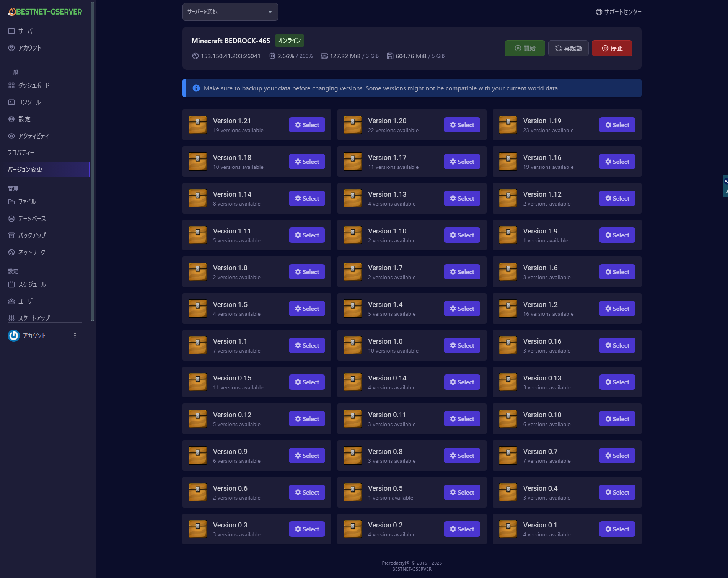Viewport: 728px width, 578px height.
Task: Select Version 0.10
Action: [617, 419]
